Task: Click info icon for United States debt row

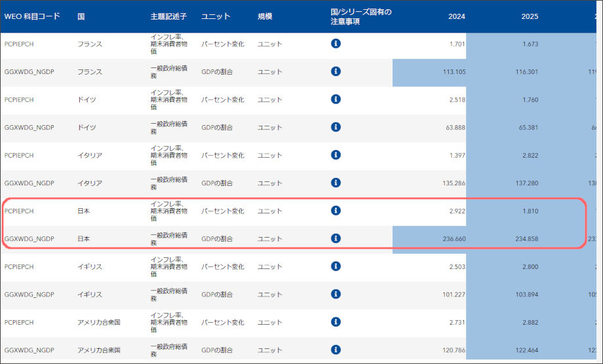Action: pyautogui.click(x=336, y=350)
